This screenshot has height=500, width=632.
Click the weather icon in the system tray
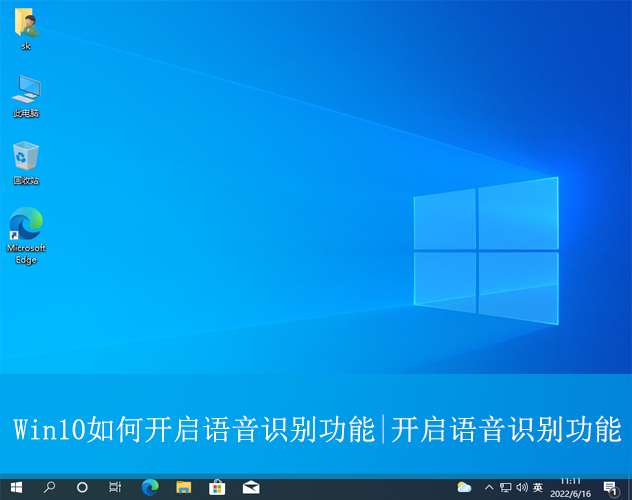[464, 487]
